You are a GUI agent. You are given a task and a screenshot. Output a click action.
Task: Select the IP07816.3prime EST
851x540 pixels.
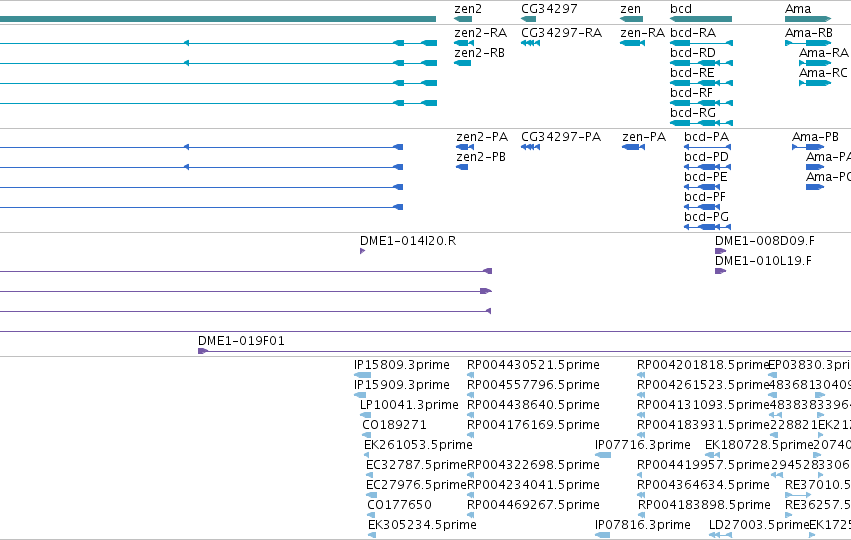coord(602,536)
